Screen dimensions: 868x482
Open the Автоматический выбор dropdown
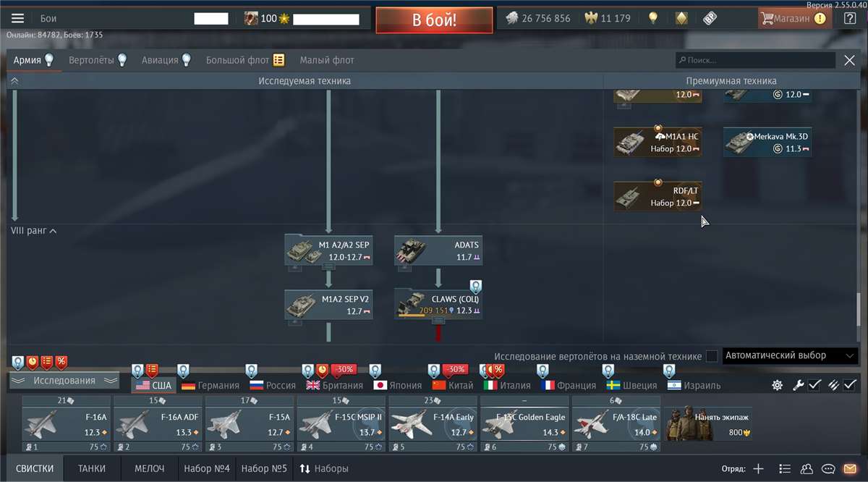[790, 355]
